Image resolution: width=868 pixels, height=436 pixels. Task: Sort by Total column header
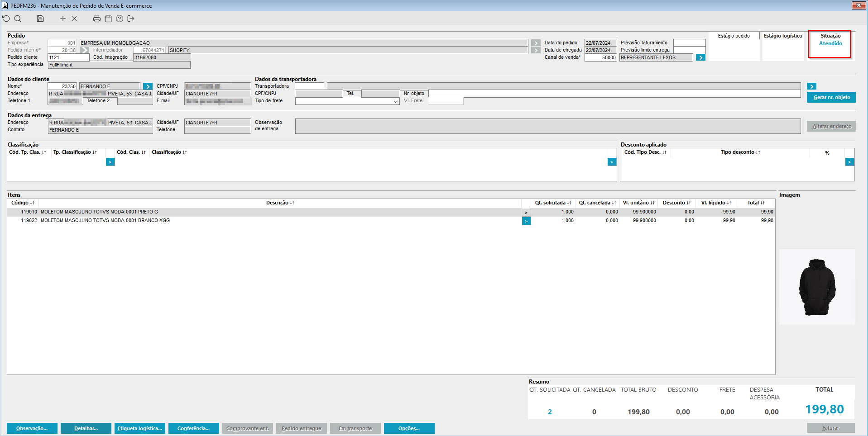[756, 203]
